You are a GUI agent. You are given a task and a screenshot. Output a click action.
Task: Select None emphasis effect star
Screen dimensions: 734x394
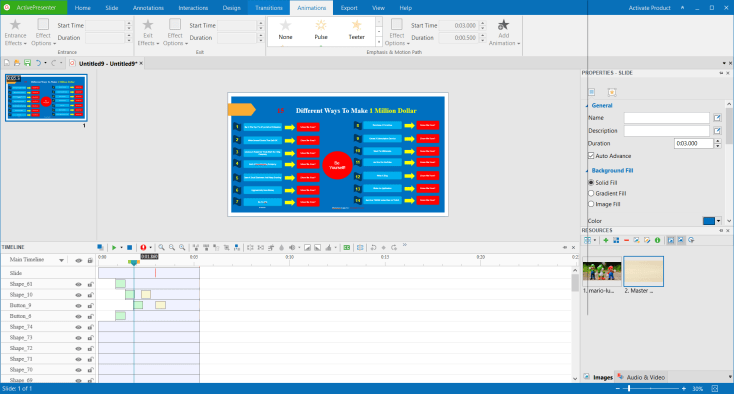click(x=285, y=29)
